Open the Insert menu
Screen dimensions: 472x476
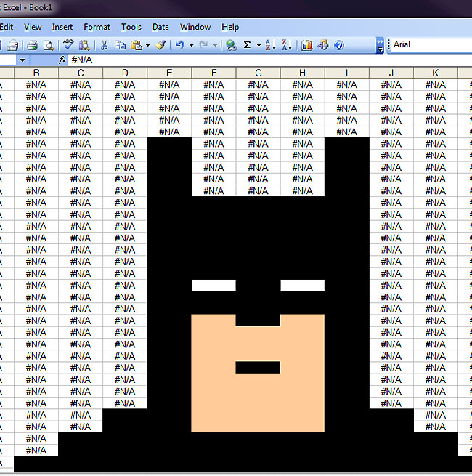(x=62, y=27)
